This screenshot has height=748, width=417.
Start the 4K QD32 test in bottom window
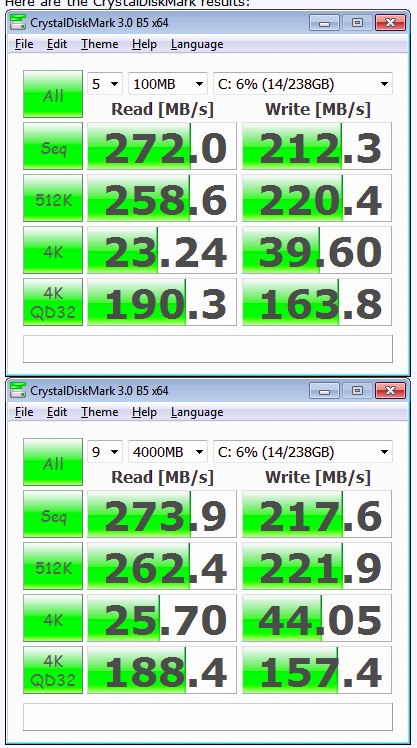[x=53, y=670]
